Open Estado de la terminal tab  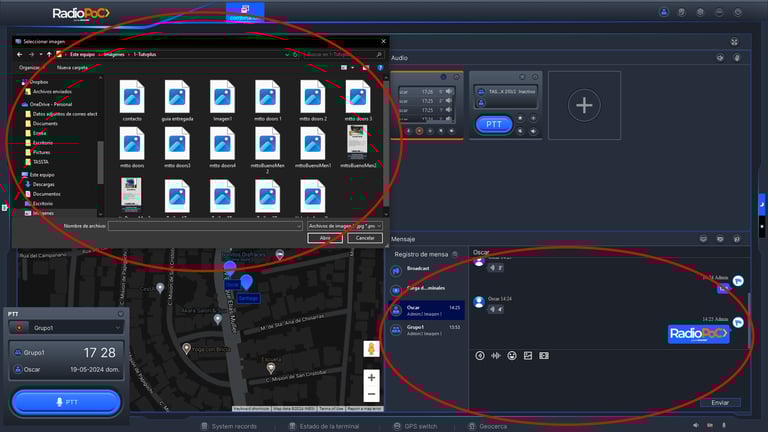324,426
